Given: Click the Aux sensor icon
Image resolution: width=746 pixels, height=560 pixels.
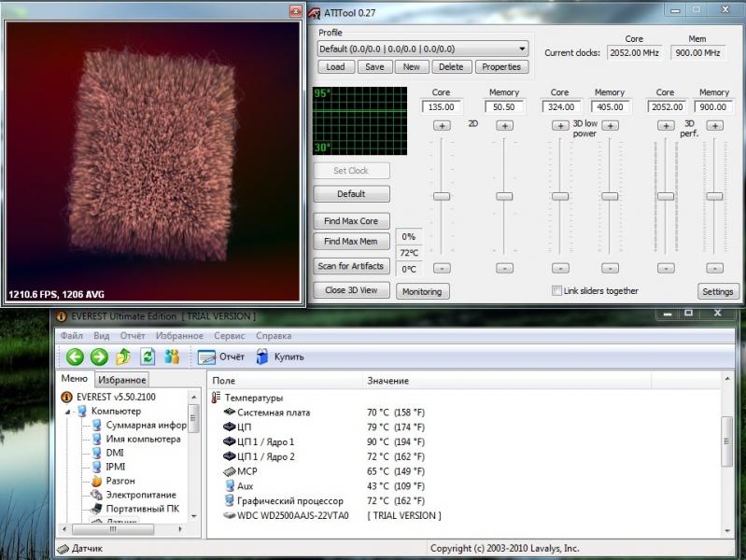Looking at the screenshot, I should [230, 485].
